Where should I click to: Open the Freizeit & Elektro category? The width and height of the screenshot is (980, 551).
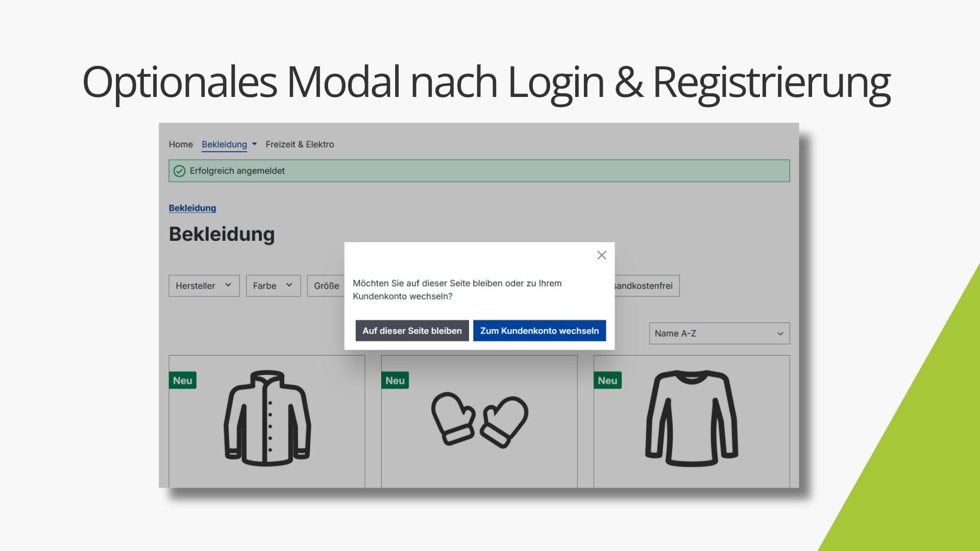click(x=300, y=144)
